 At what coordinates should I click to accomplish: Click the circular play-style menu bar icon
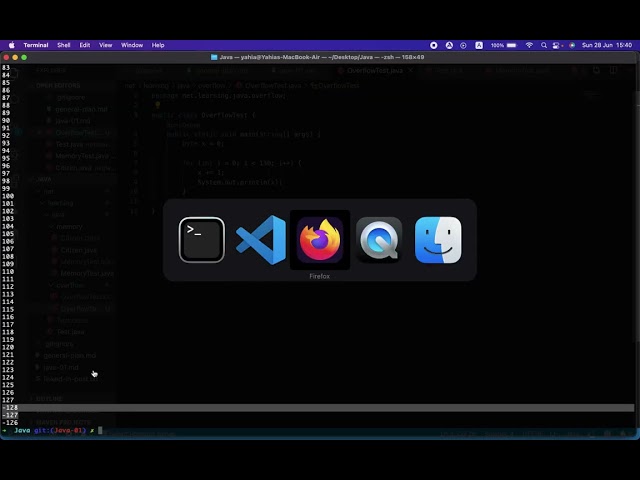pos(463,45)
